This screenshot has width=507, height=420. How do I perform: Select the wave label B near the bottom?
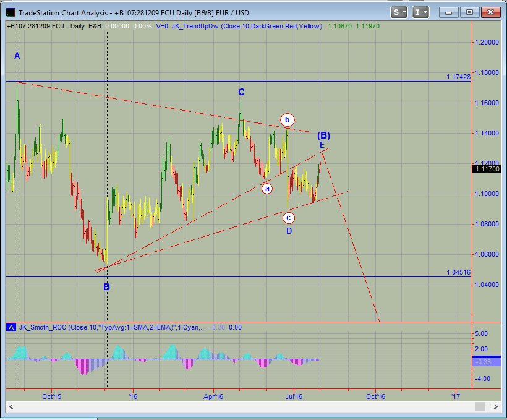[x=107, y=287]
